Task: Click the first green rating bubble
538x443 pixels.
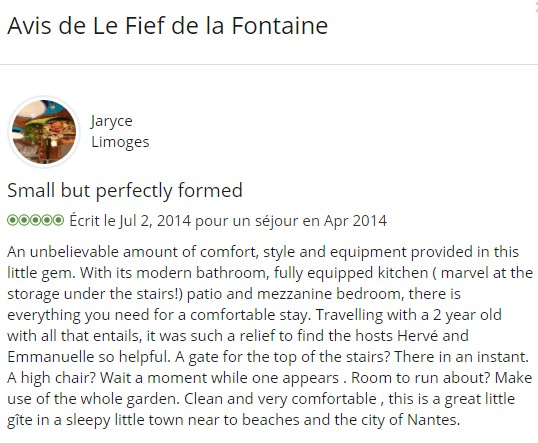Action: [x=13, y=220]
